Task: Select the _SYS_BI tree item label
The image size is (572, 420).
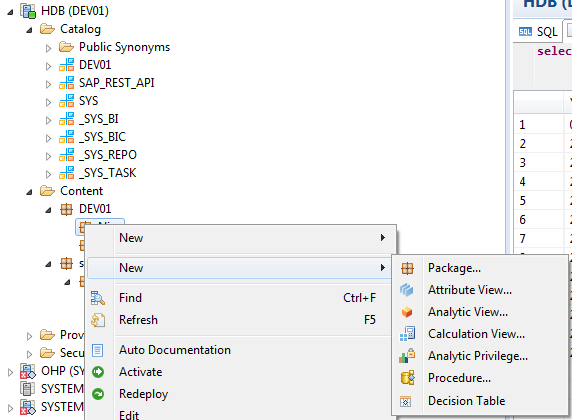Action: point(99,119)
